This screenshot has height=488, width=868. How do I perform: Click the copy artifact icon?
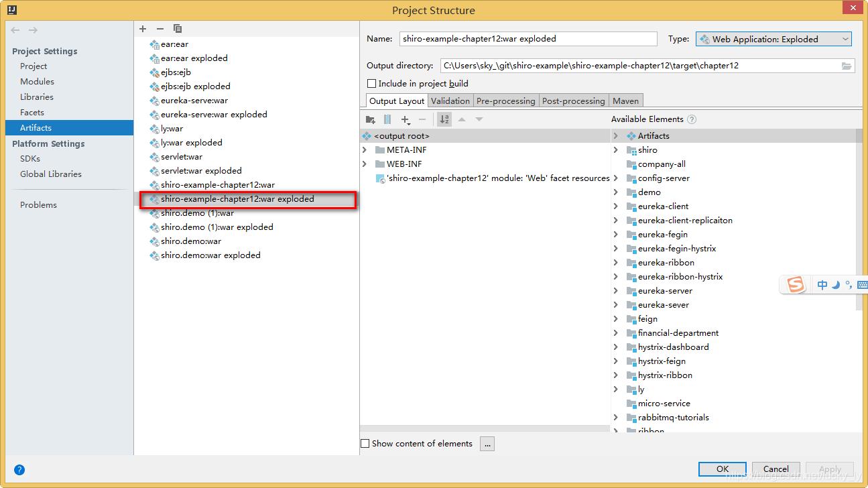(178, 29)
